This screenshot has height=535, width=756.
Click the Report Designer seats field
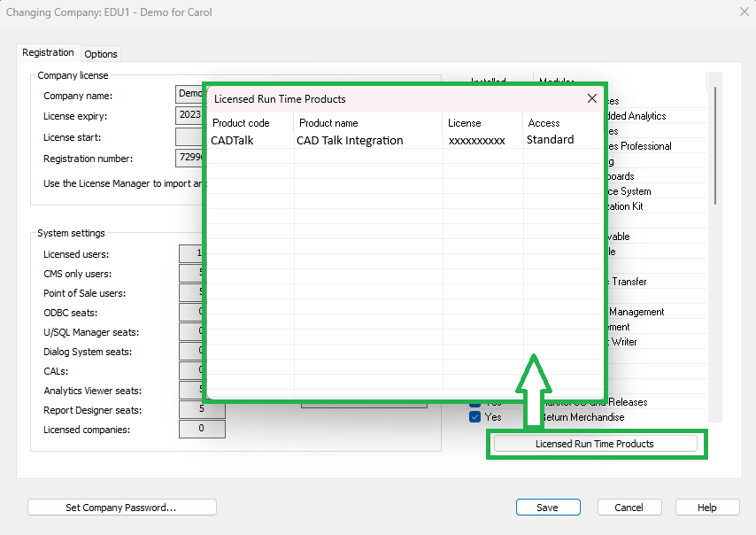[x=202, y=410]
